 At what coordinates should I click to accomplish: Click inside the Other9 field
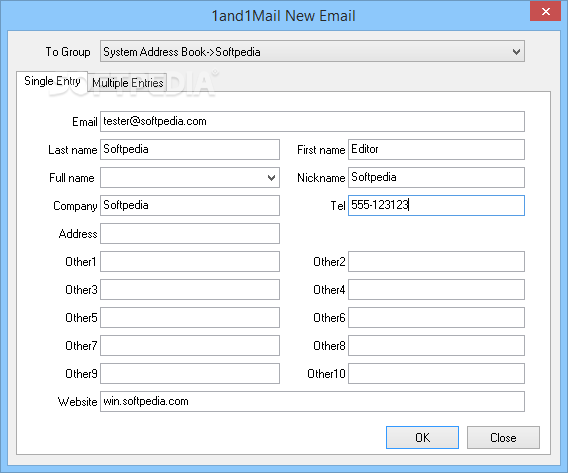click(190, 373)
